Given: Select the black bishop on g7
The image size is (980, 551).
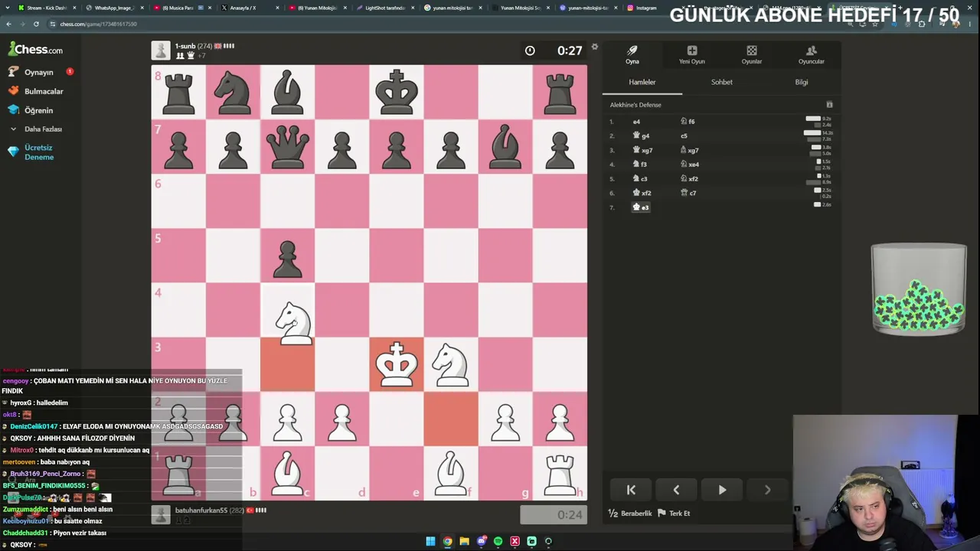Looking at the screenshot, I should tap(505, 146).
